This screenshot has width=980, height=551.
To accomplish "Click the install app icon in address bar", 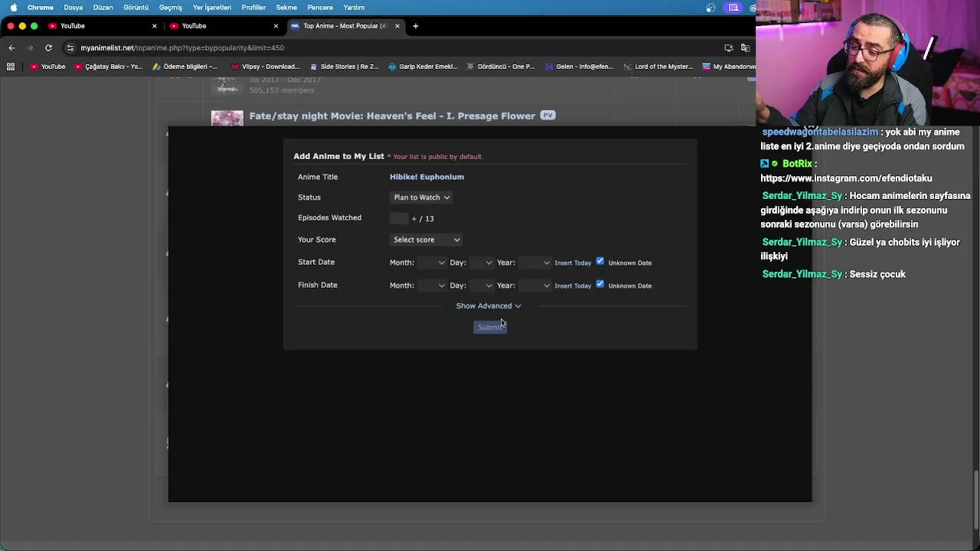I will [728, 47].
